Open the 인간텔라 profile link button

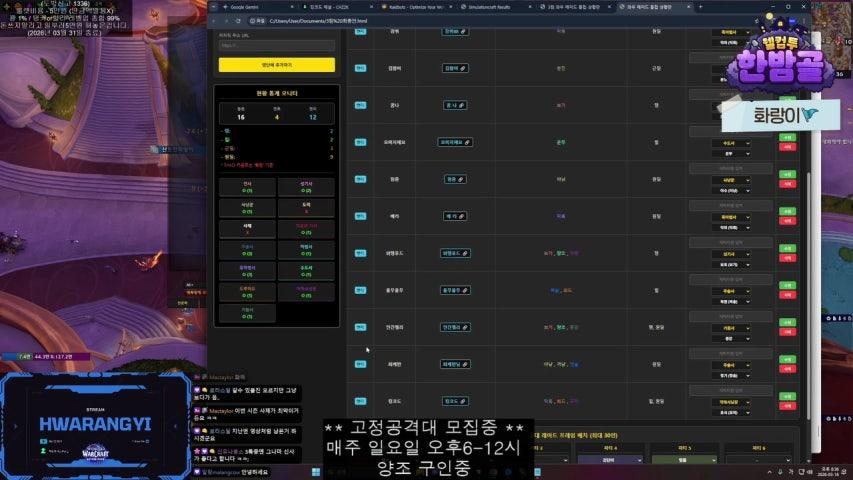[455, 327]
